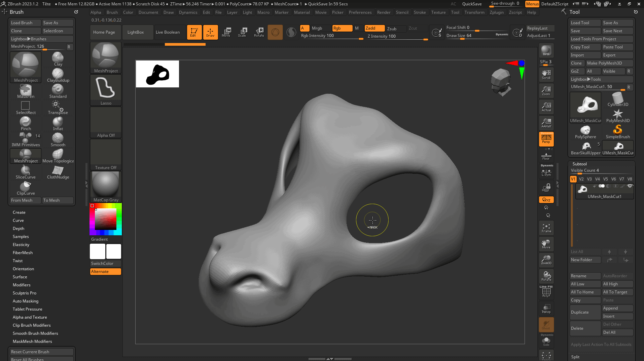Select the SliceCurve brush

click(26, 172)
